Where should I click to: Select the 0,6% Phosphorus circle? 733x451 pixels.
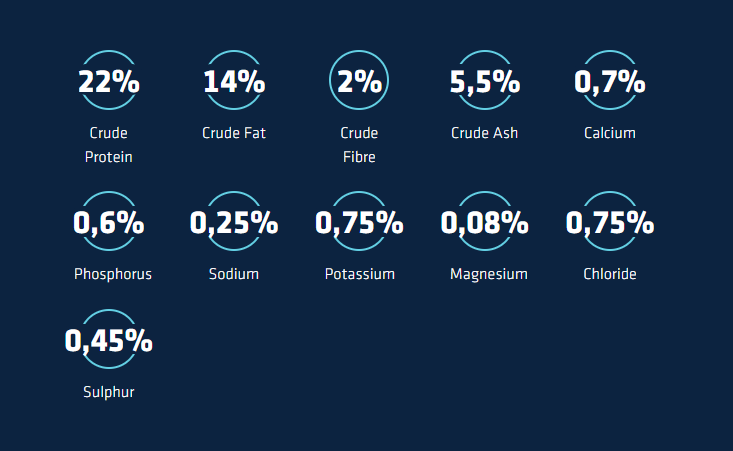pos(108,222)
